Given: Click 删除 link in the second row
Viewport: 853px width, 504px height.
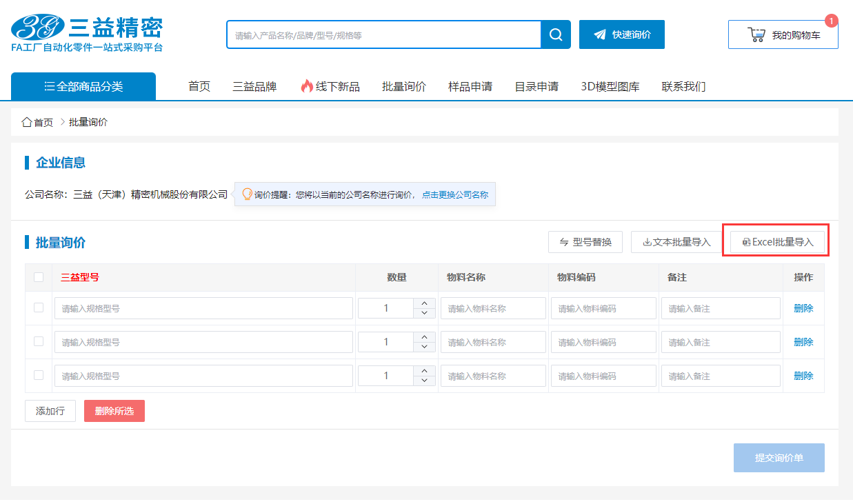Looking at the screenshot, I should pyautogui.click(x=803, y=342).
